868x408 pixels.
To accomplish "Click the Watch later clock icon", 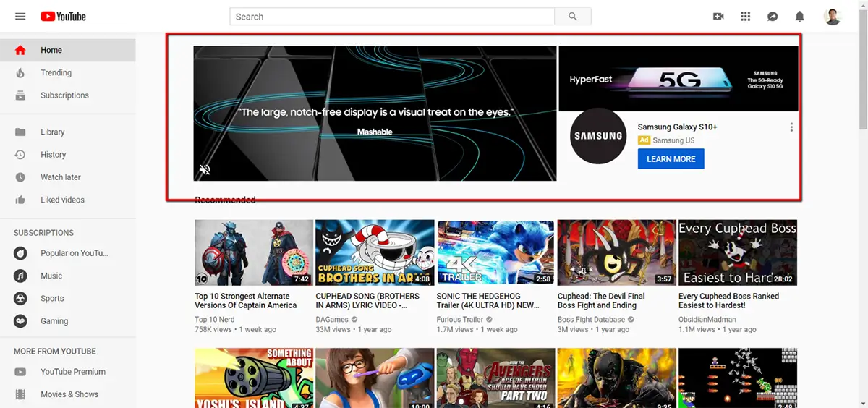I will point(20,177).
